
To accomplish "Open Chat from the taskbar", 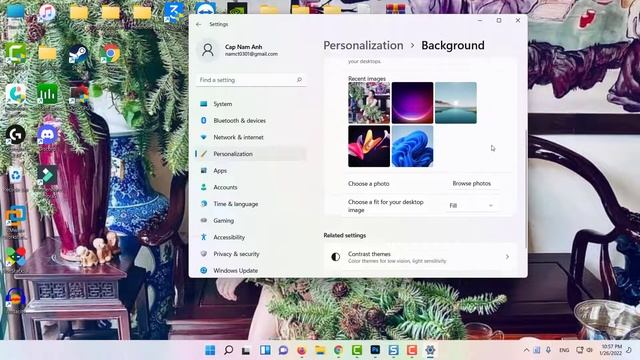I will click(x=283, y=350).
